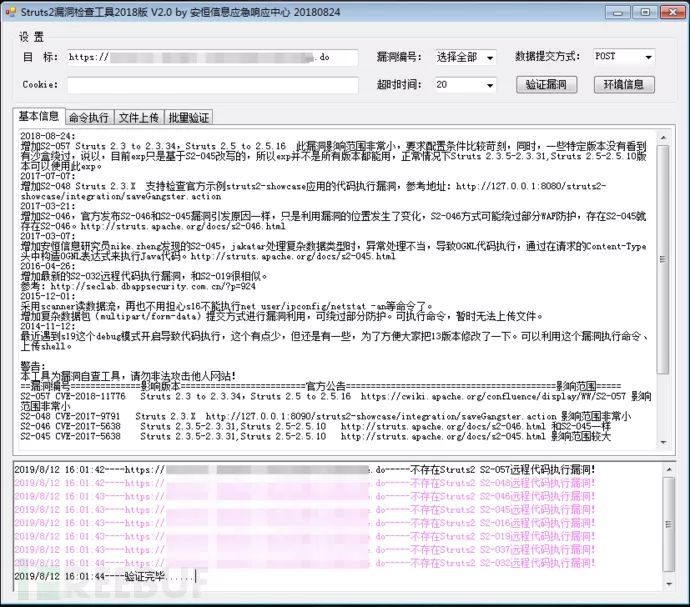Switch to the 文件上传 tab
The height and width of the screenshot is (607, 690).
pyautogui.click(x=139, y=118)
